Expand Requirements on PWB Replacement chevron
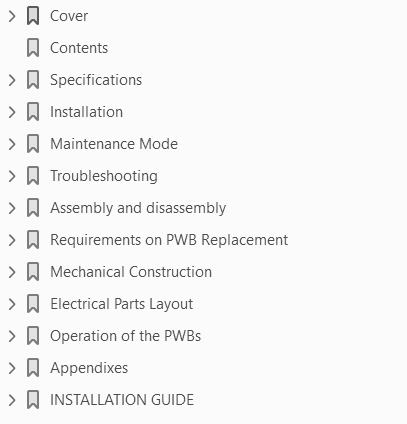The image size is (407, 424). (12, 240)
